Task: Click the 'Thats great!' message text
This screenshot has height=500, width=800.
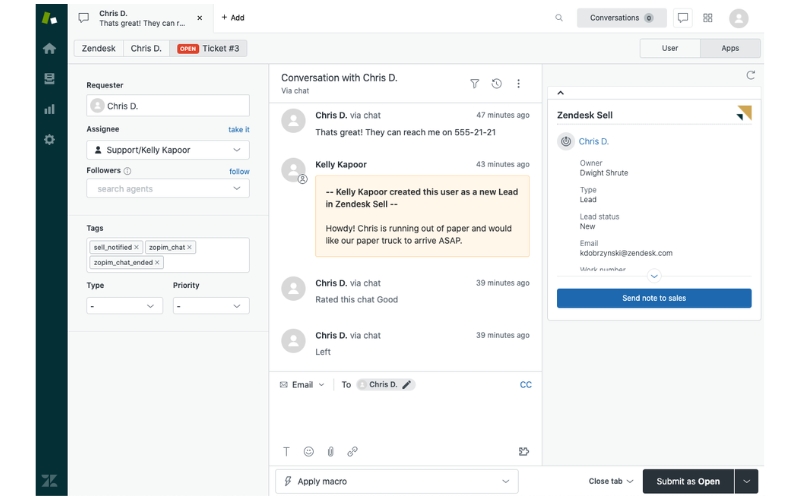Action: click(406, 132)
